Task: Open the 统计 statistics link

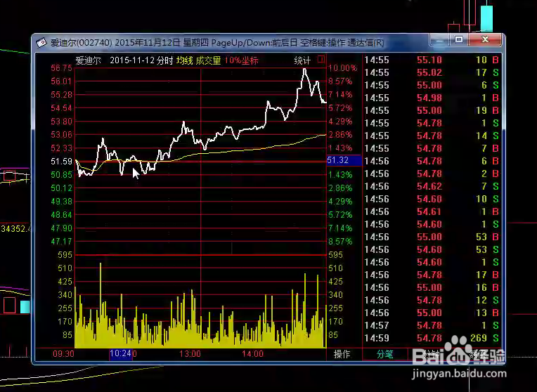Action: pyautogui.click(x=302, y=60)
